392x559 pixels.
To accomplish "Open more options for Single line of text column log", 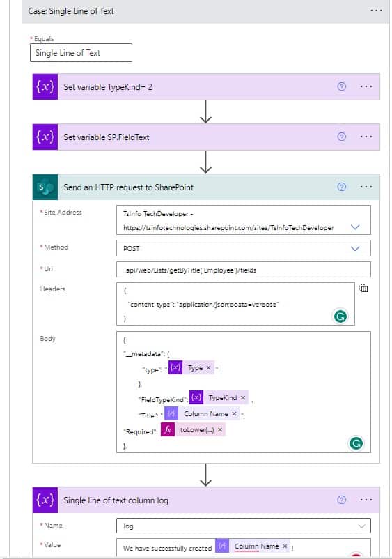I will point(366,500).
